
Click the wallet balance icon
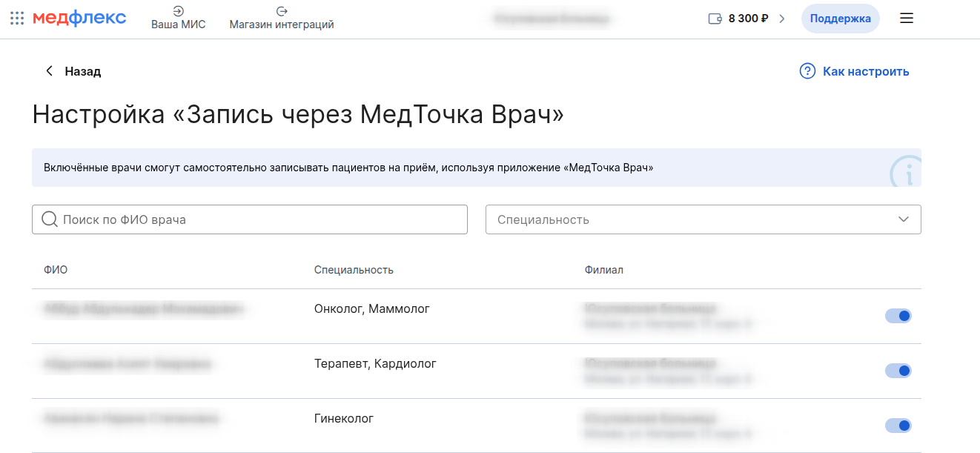(x=715, y=19)
